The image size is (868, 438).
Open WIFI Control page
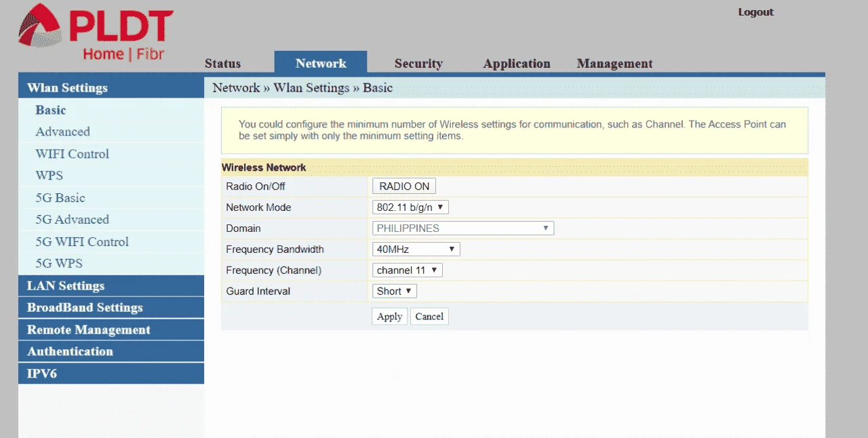pyautogui.click(x=72, y=154)
